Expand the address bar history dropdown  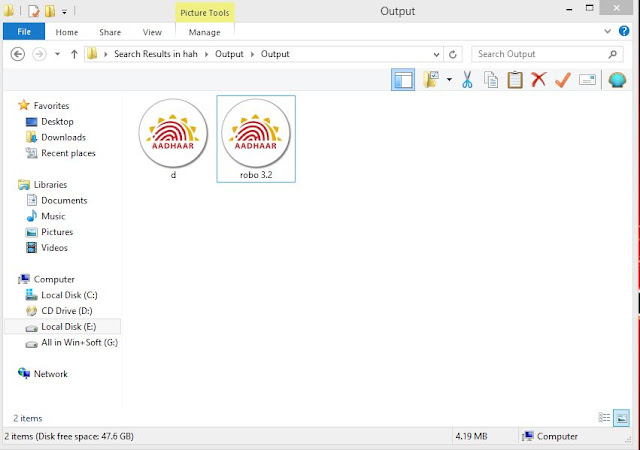(x=436, y=54)
